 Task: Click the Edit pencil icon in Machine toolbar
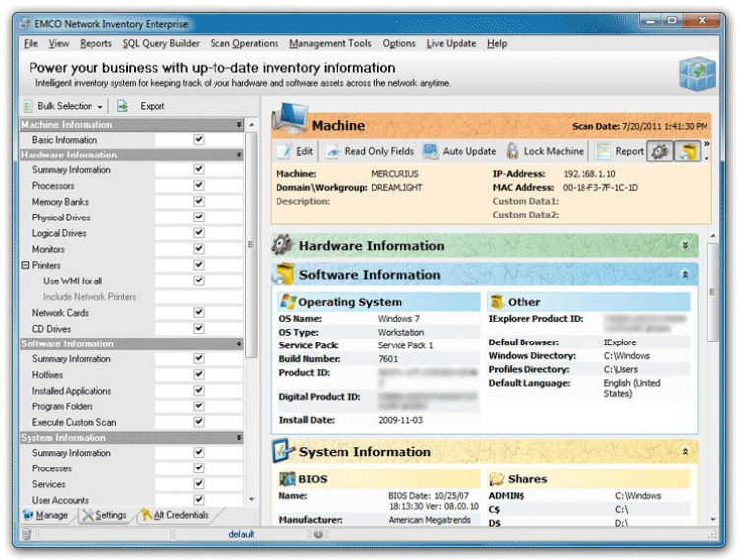click(284, 151)
